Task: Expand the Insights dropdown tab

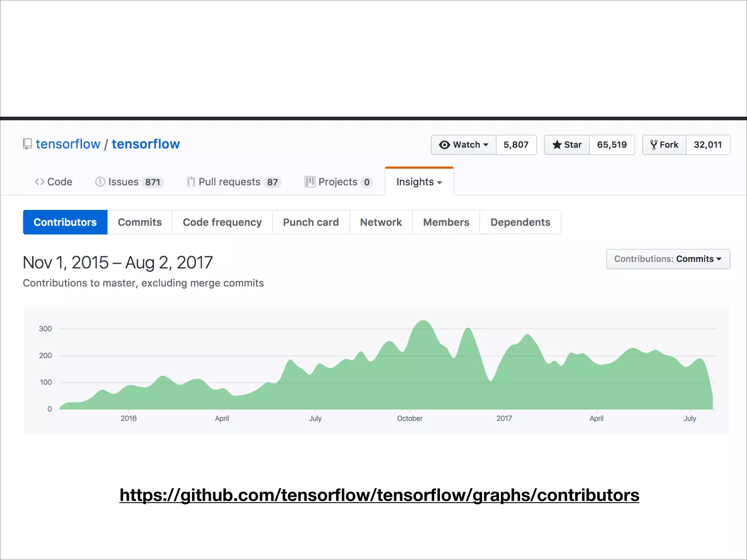Action: click(x=419, y=182)
